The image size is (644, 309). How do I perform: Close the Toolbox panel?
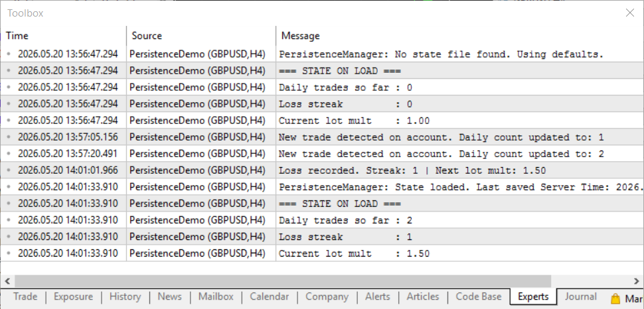(x=629, y=13)
